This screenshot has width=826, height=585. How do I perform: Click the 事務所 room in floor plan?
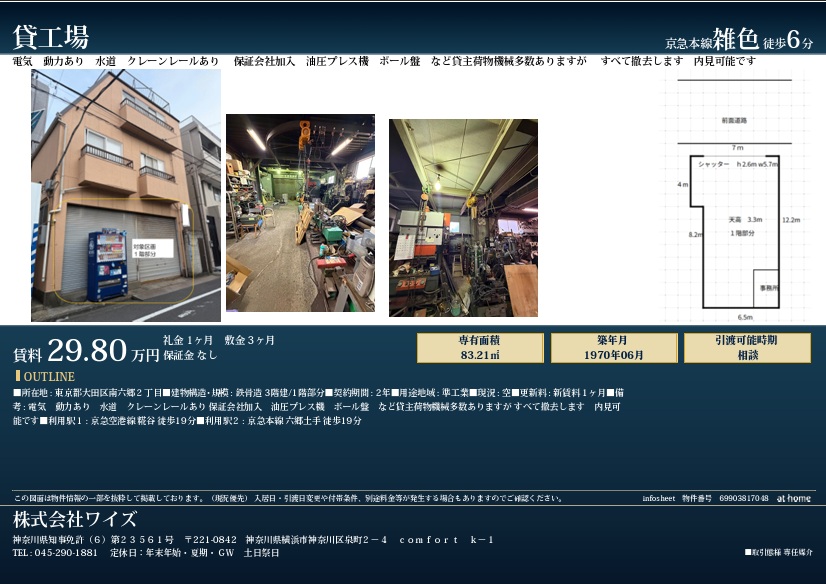pos(765,287)
